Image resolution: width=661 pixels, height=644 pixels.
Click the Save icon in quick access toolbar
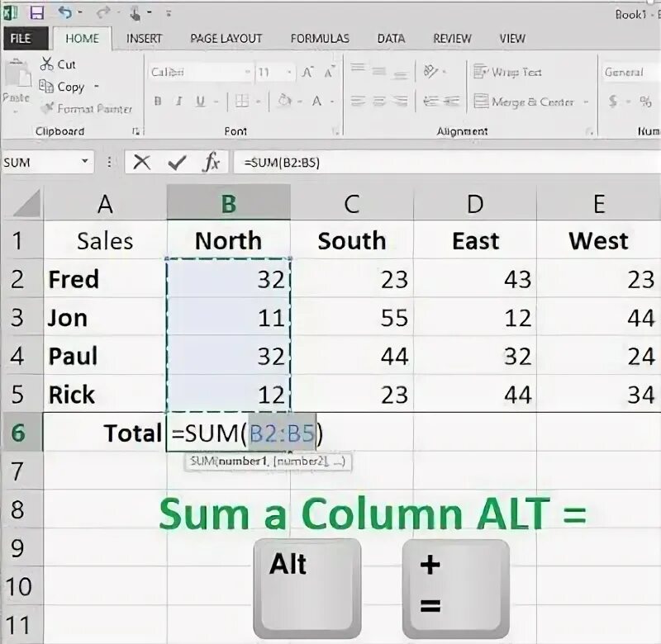coord(37,13)
